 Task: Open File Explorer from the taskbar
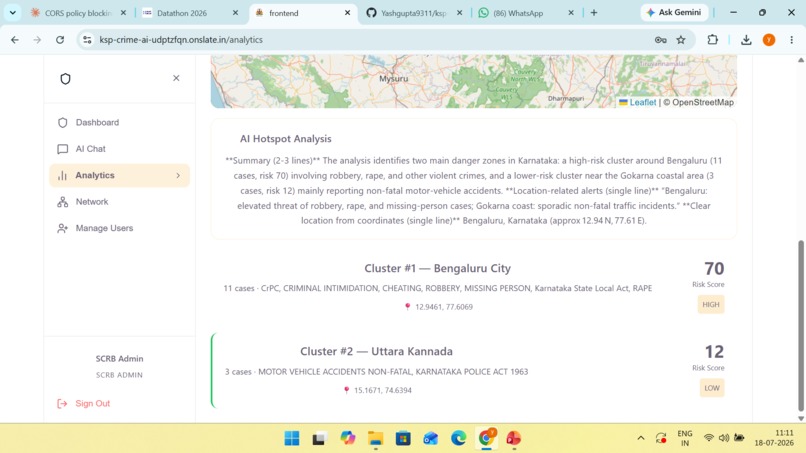[375, 438]
